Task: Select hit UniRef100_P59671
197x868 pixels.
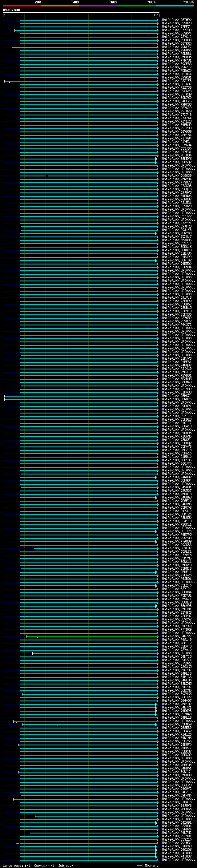Action: click(177, 599)
